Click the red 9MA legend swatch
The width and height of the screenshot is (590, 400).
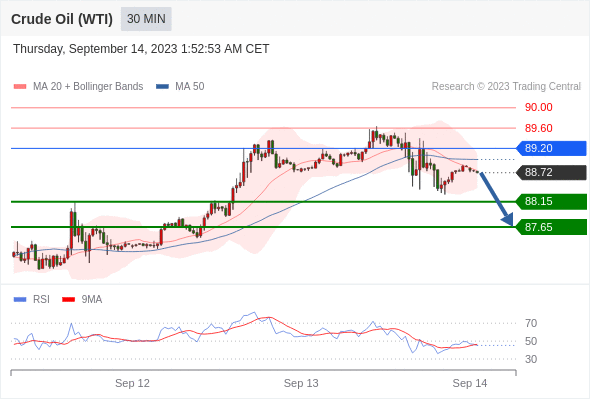[68, 300]
